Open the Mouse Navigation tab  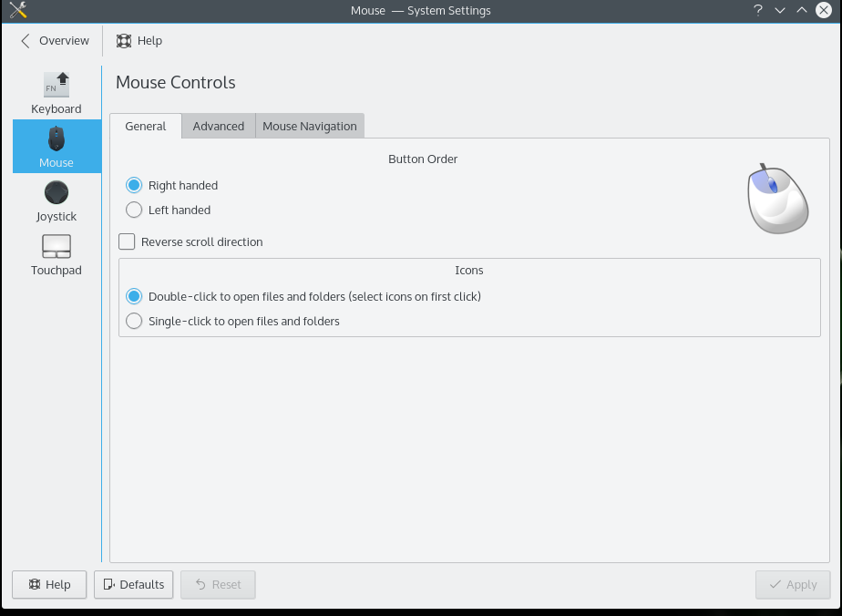click(x=310, y=127)
